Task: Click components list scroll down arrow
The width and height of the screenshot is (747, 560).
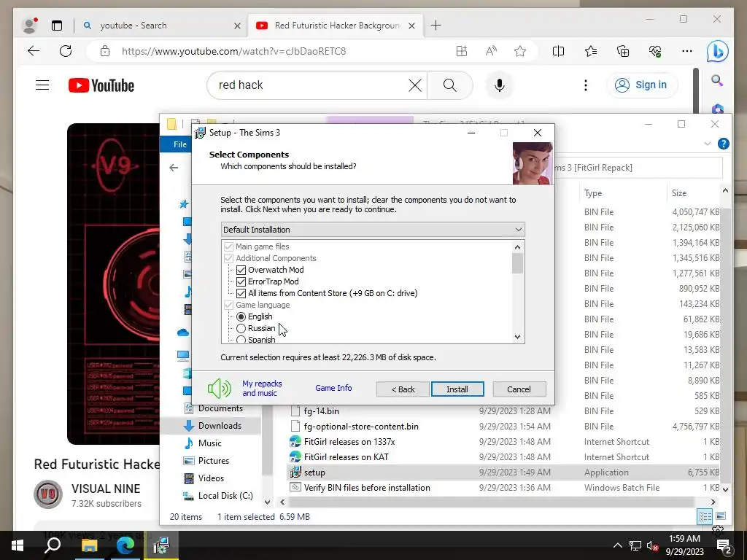Action: [518, 337]
